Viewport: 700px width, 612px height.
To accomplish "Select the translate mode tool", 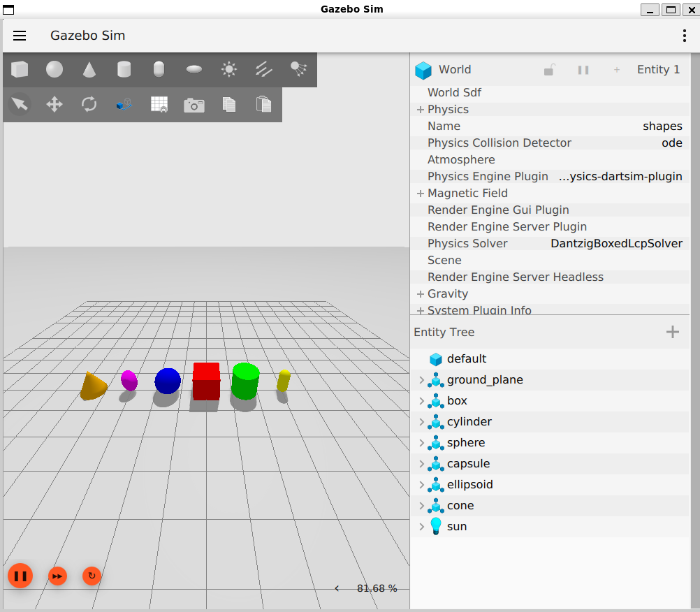I will click(54, 105).
